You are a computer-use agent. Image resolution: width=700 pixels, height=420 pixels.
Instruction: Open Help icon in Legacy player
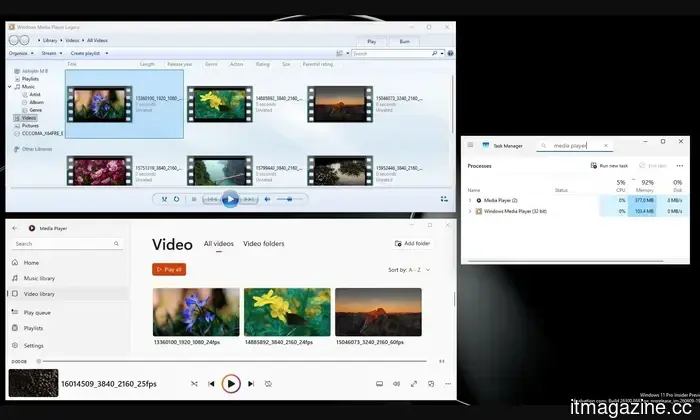point(450,54)
